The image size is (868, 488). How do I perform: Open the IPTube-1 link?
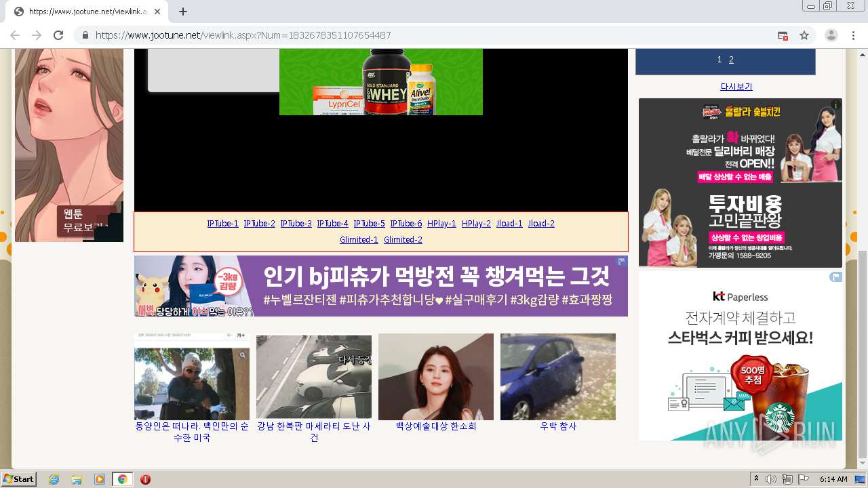pos(222,224)
